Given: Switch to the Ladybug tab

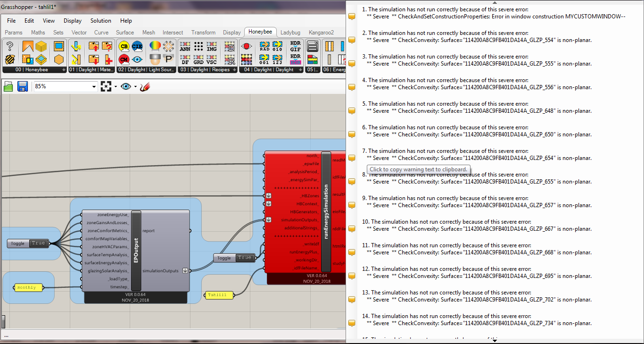Looking at the screenshot, I should point(290,33).
